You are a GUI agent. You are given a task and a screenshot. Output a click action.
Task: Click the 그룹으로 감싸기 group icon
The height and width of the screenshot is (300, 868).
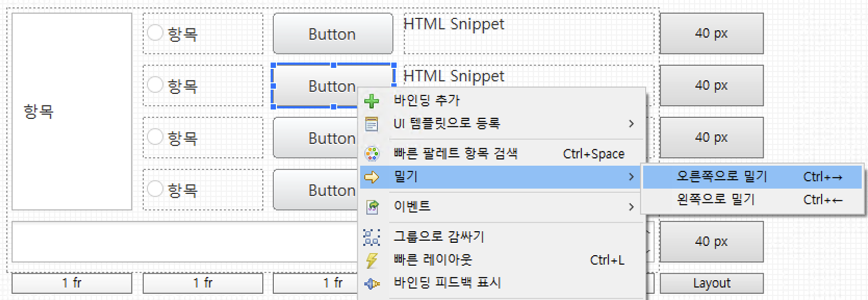(x=372, y=238)
